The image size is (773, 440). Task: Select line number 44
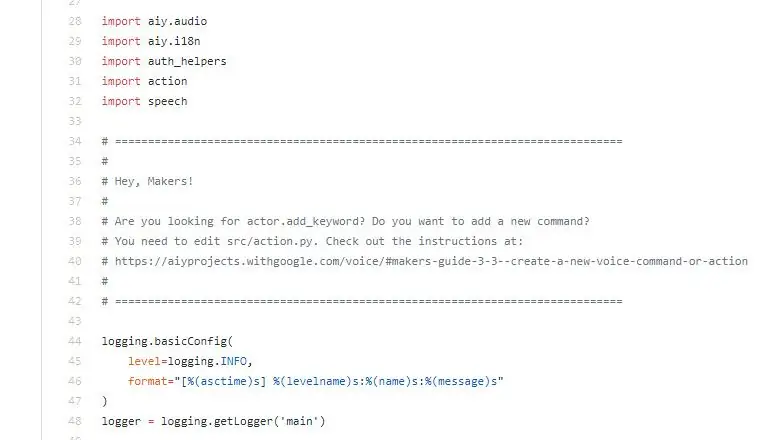coord(75,341)
